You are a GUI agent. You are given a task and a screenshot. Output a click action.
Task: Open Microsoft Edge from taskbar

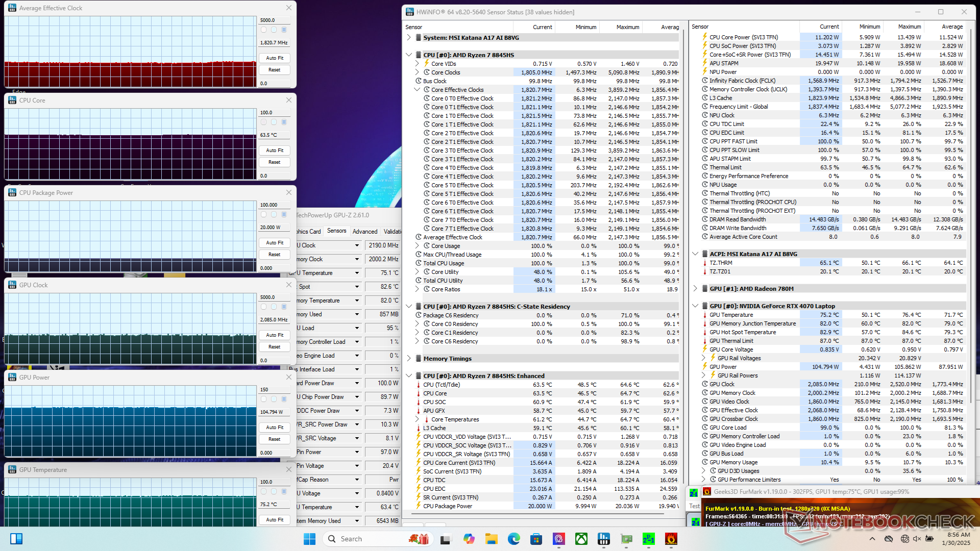click(513, 539)
